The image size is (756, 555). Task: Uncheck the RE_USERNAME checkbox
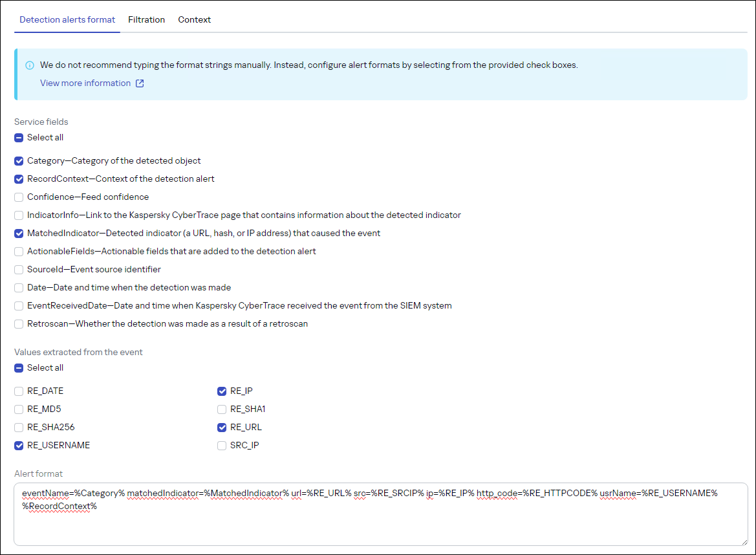(x=19, y=446)
